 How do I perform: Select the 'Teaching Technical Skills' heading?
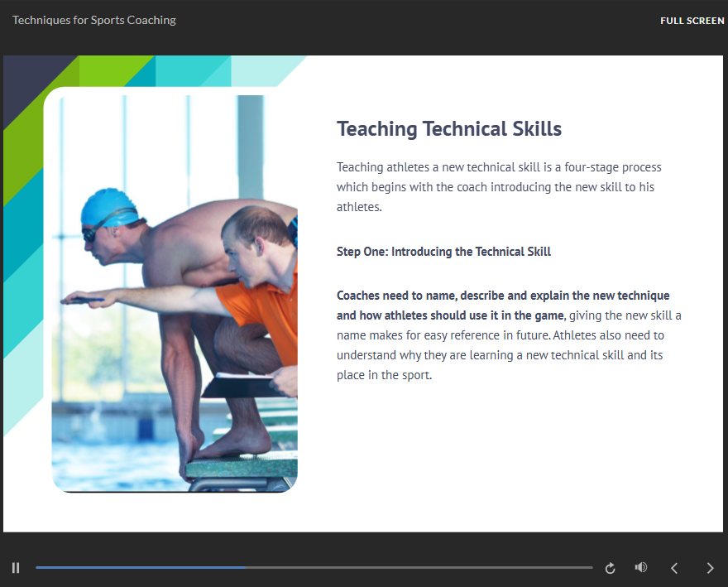[449, 128]
